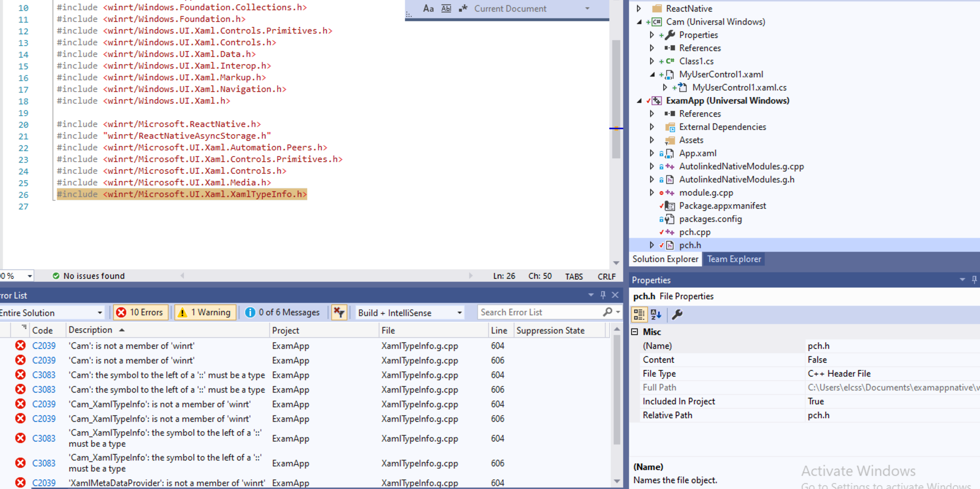980x489 pixels.
Task: Pin the Error List panel
Action: [602, 295]
